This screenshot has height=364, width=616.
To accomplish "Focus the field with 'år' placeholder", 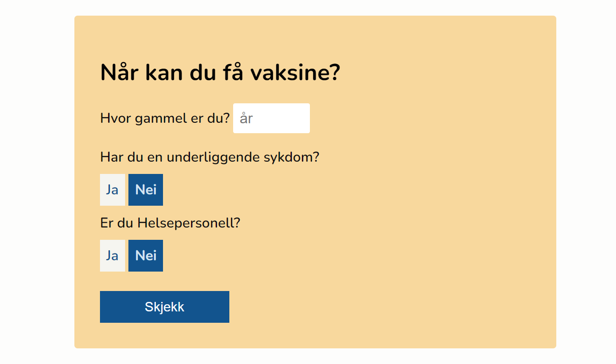I will [271, 118].
